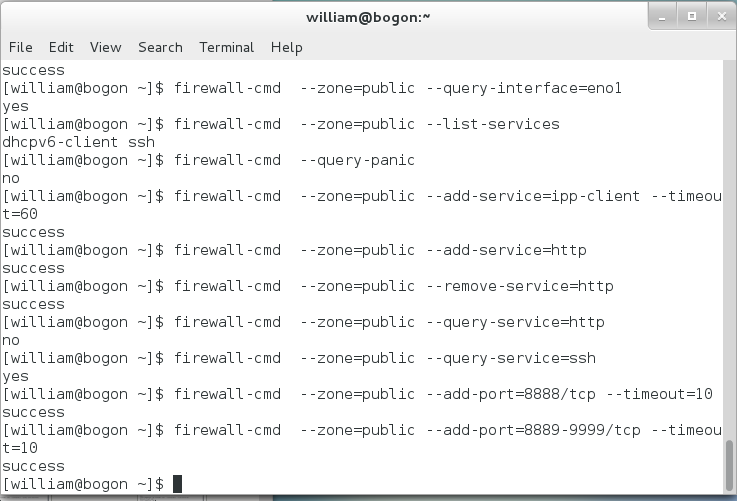Click the --add-port=8888/tcp command text
The width and height of the screenshot is (737, 501).
coord(511,394)
